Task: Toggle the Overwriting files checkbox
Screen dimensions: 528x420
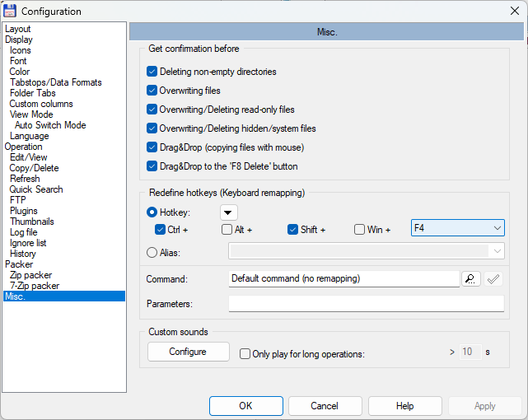Action: [x=152, y=91]
